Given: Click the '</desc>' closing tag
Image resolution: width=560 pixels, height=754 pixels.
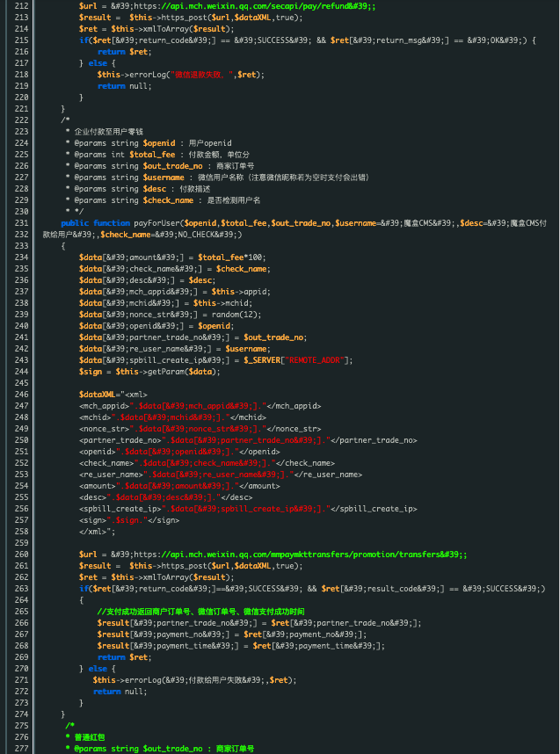Looking at the screenshot, I should 236,497.
